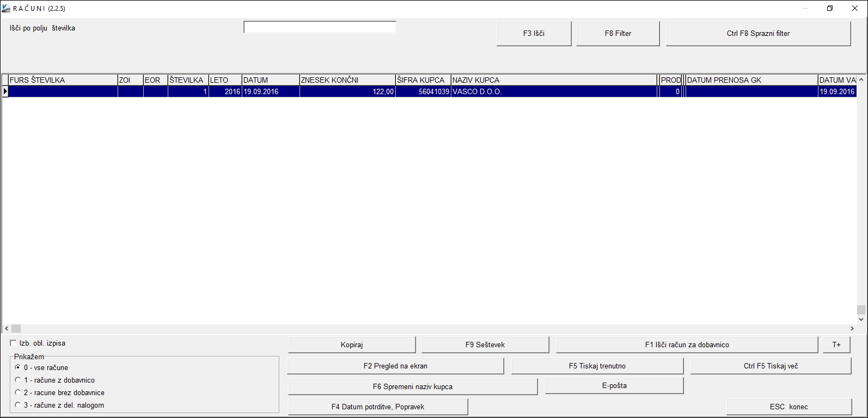Close the RAČUNI window

pos(855,8)
